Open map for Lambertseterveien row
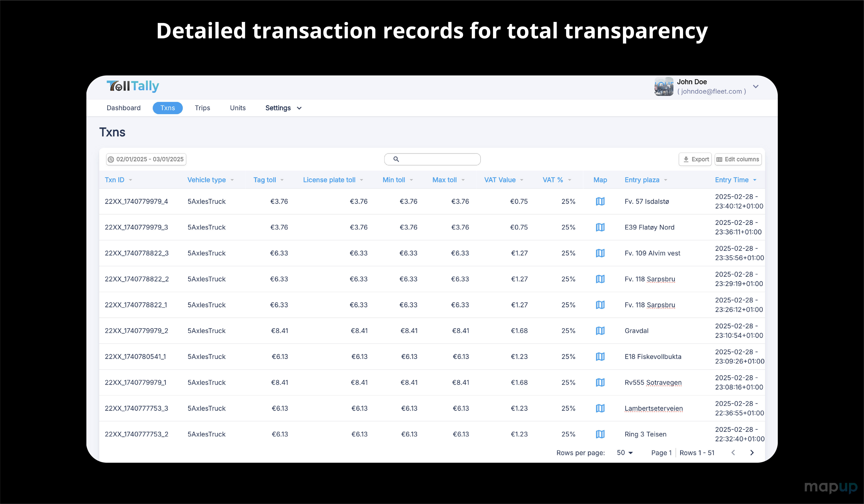This screenshot has width=864, height=504. (600, 408)
